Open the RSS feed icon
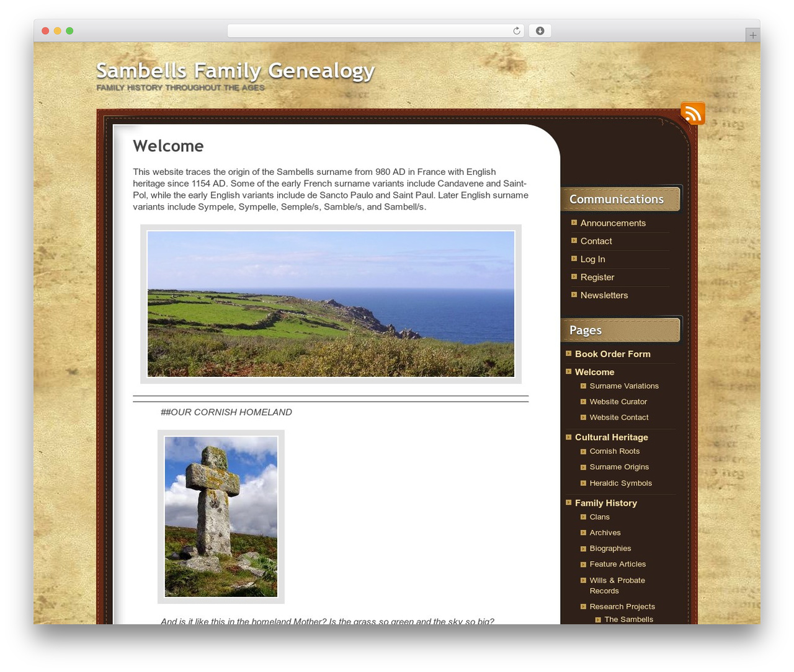This screenshot has height=672, width=794. click(x=693, y=113)
